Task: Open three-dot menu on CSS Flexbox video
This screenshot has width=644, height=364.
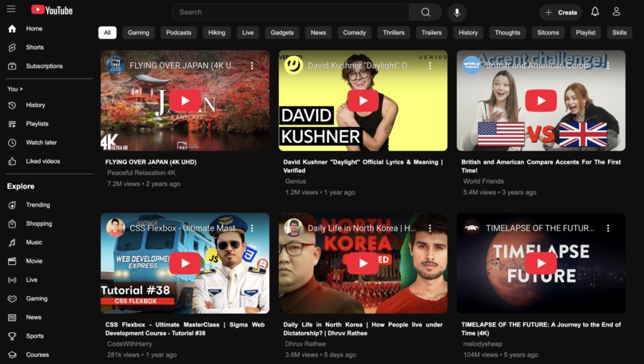Action: point(252,228)
